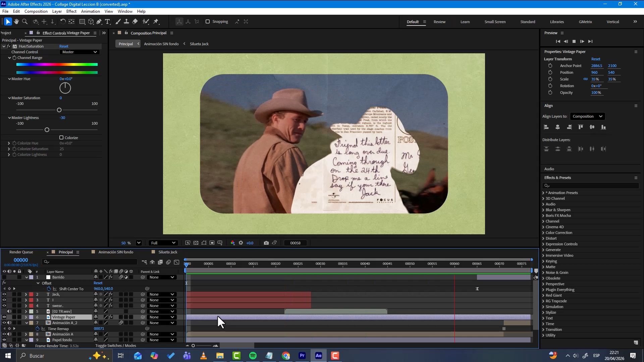Viewport: 644px width, 362px height.
Task: Click the show channel color icon
Action: click(233, 243)
